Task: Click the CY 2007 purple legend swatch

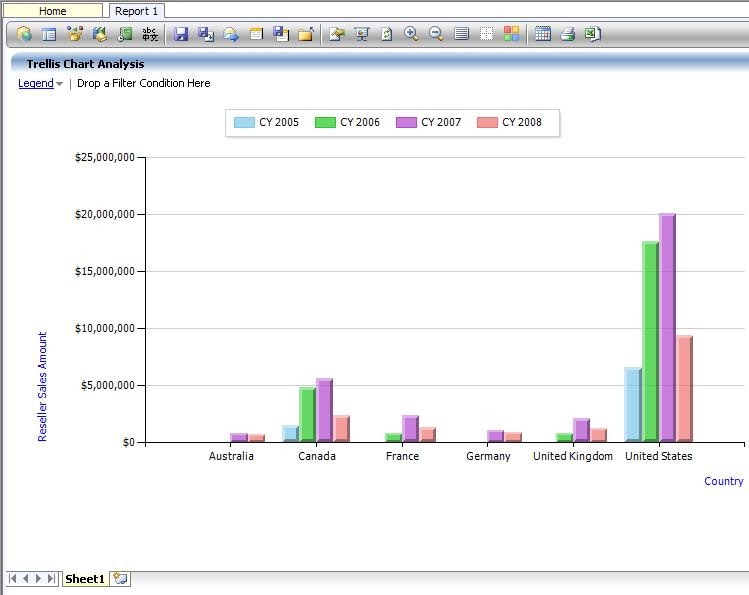Action: coord(406,123)
